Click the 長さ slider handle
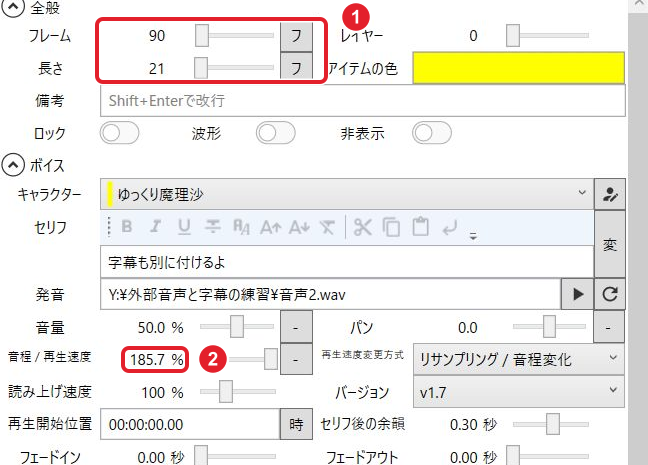 pos(201,67)
